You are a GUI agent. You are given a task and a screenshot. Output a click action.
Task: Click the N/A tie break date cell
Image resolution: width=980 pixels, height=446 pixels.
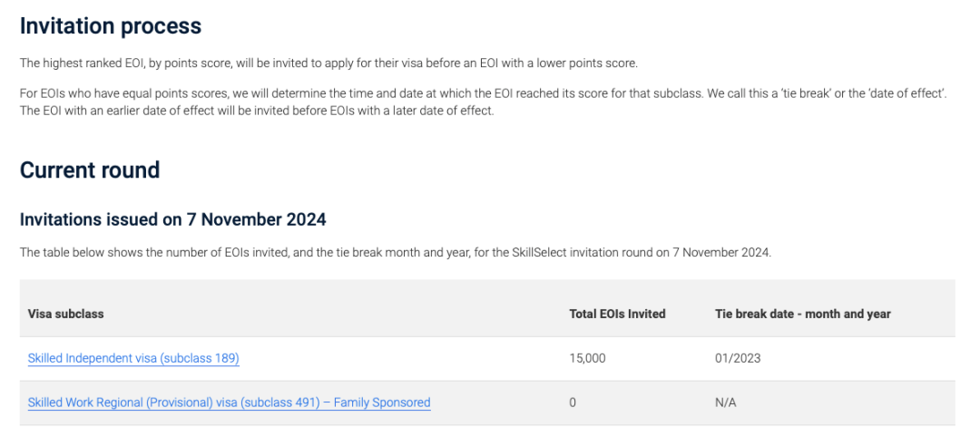[726, 402]
